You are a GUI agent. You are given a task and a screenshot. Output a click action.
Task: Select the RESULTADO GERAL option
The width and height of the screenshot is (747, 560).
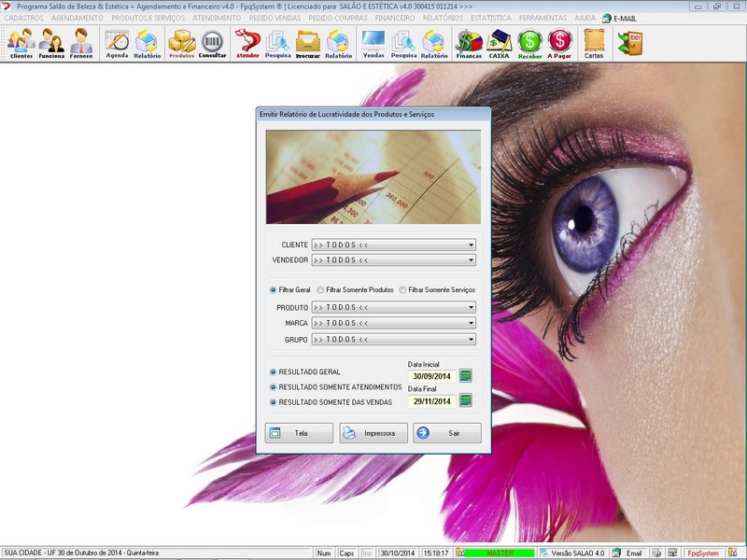(273, 371)
